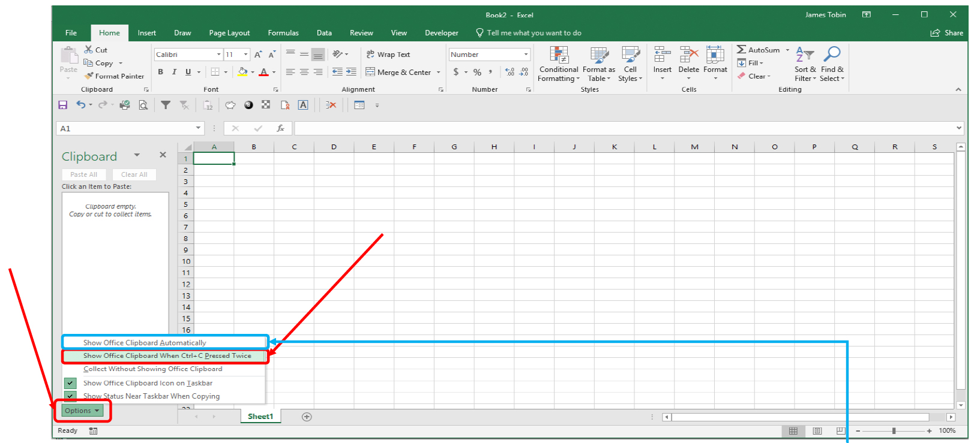Click the Share button
Screen dimensions: 980x443
point(946,33)
